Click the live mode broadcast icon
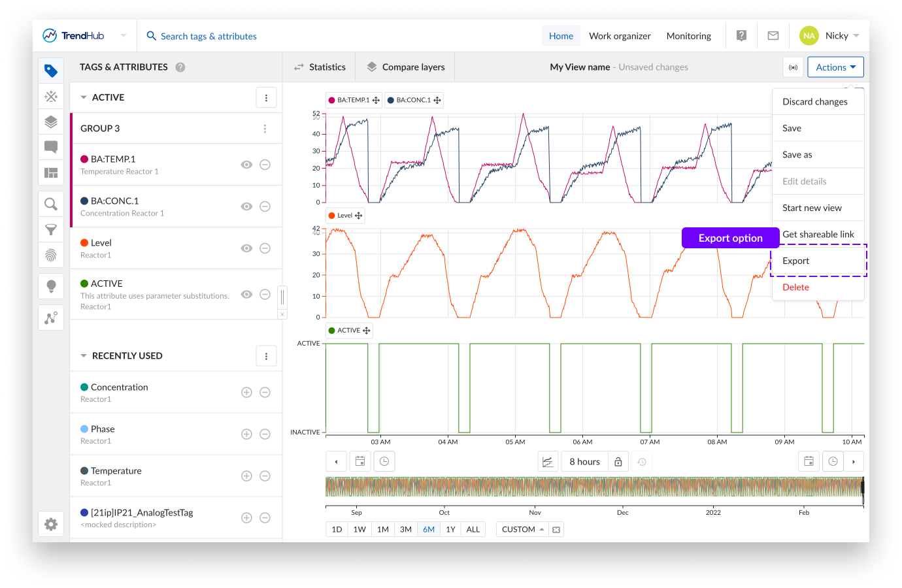Image resolution: width=902 pixels, height=588 pixels. 793,67
